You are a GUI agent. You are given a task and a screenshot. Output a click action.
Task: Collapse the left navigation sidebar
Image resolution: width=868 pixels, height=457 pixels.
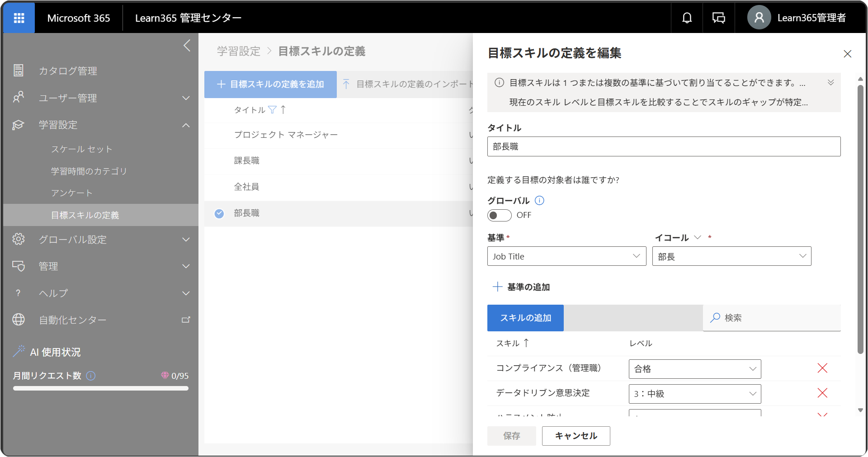coord(187,45)
